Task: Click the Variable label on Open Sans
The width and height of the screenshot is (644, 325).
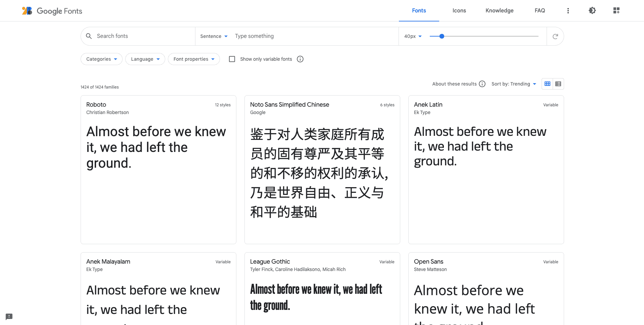Action: coord(551,262)
